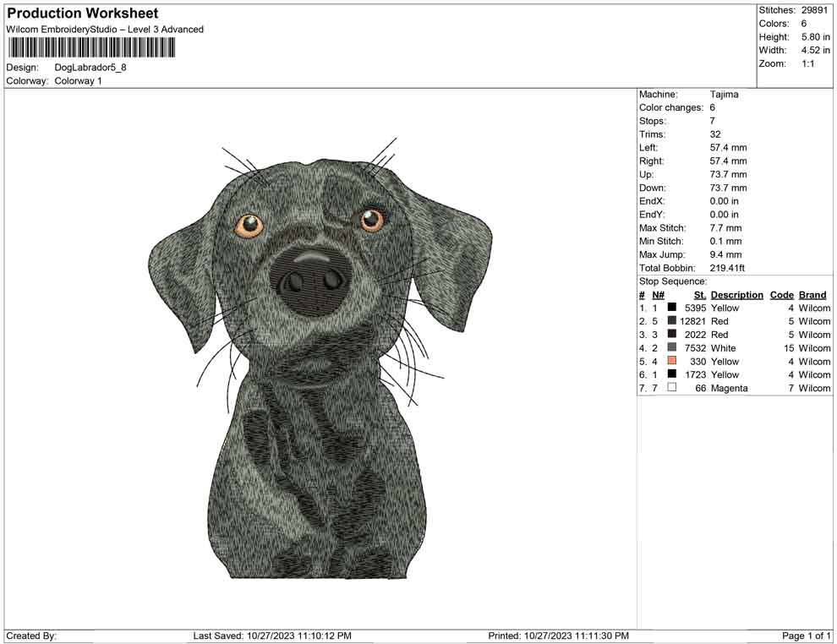This screenshot has height=644, width=837.
Task: Click the EndX value '0.00 in'
Action: click(x=724, y=201)
